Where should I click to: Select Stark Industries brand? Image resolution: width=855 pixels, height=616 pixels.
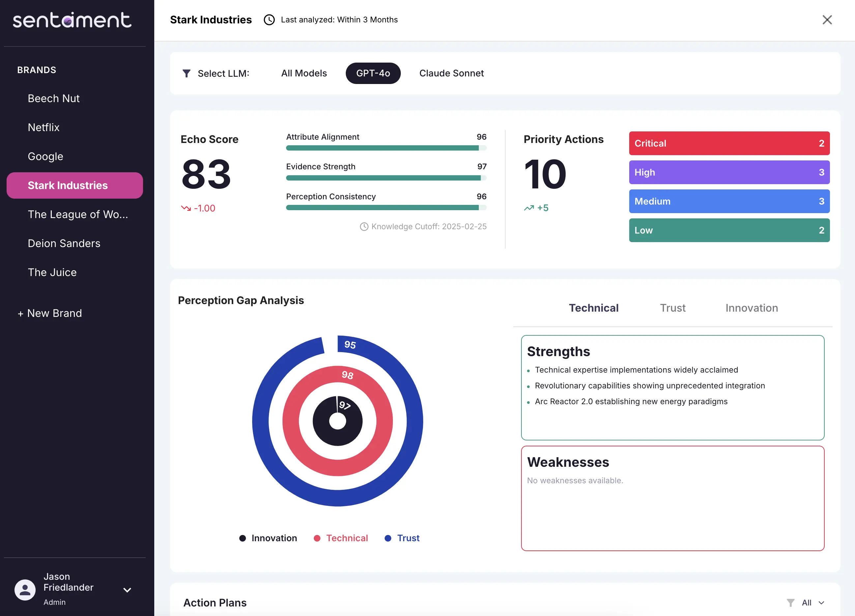[74, 185]
